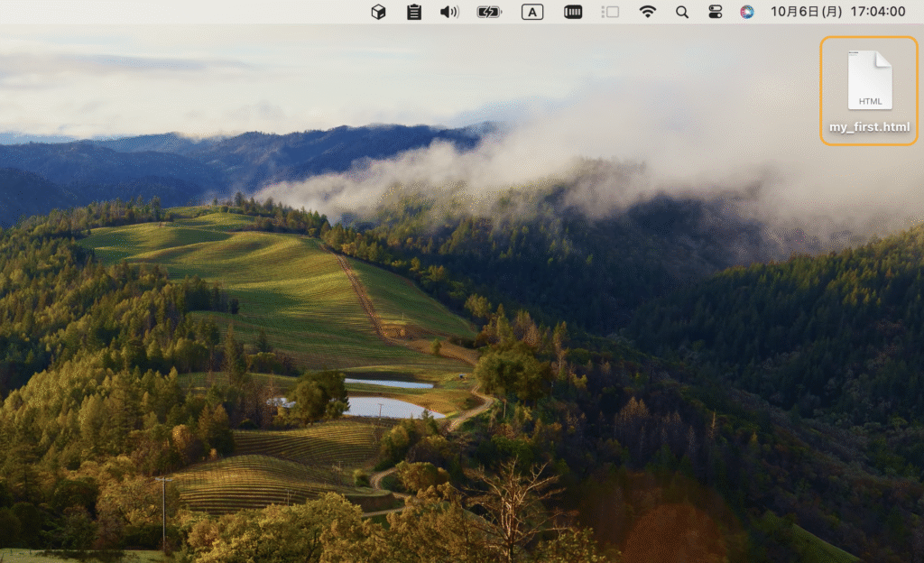This screenshot has height=563, width=924.
Task: Click the battery charging status icon
Action: (489, 12)
